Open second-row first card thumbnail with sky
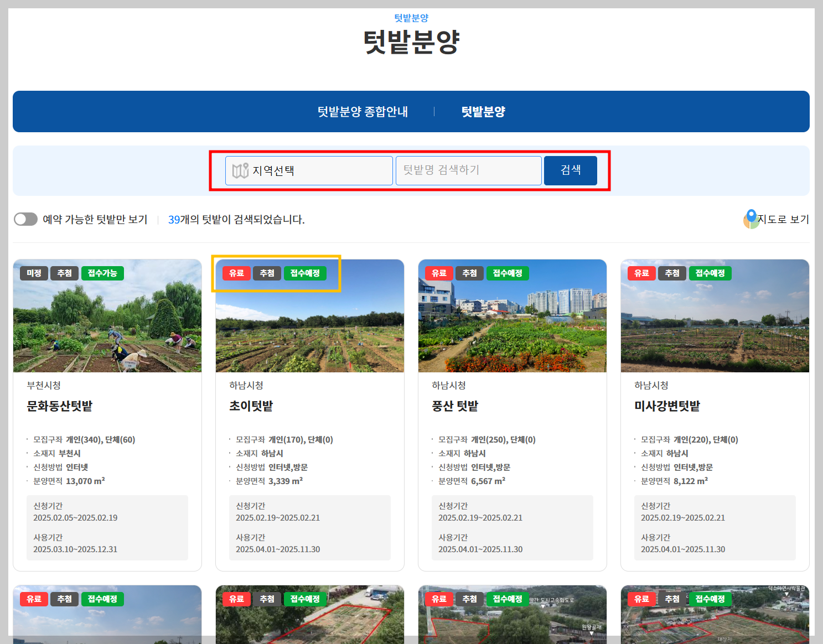The height and width of the screenshot is (644, 823). 107,614
